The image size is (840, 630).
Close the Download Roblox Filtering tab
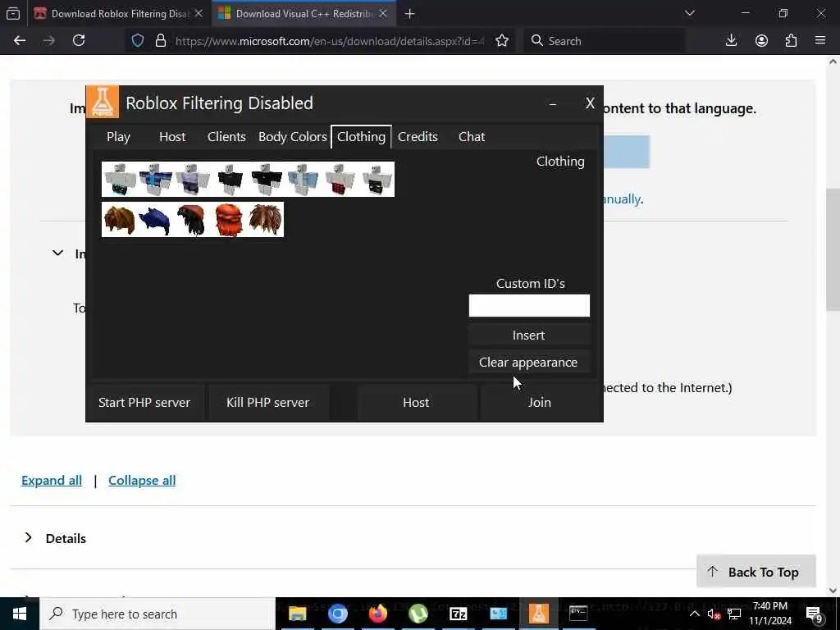(199, 14)
